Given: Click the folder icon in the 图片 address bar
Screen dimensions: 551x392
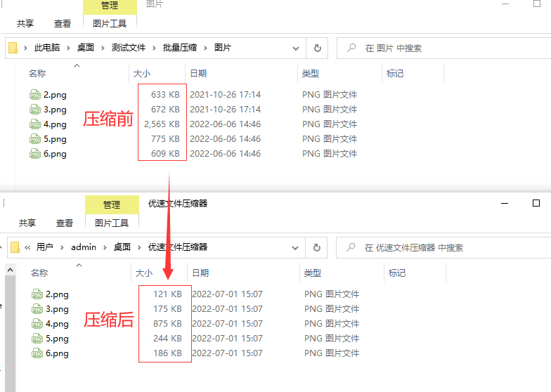Looking at the screenshot, I should [13, 48].
